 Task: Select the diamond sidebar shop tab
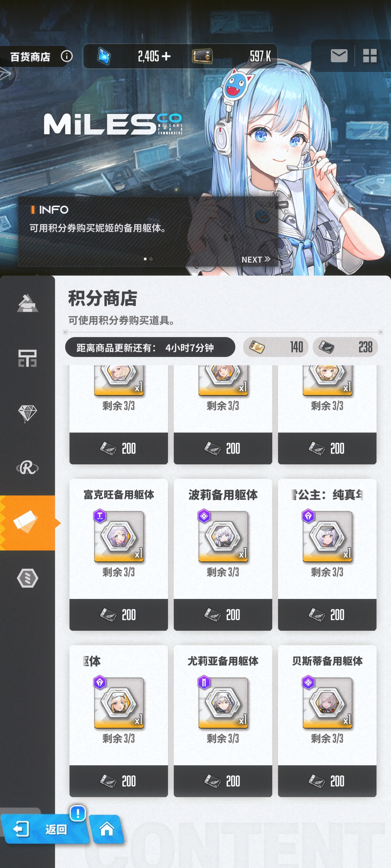click(28, 413)
